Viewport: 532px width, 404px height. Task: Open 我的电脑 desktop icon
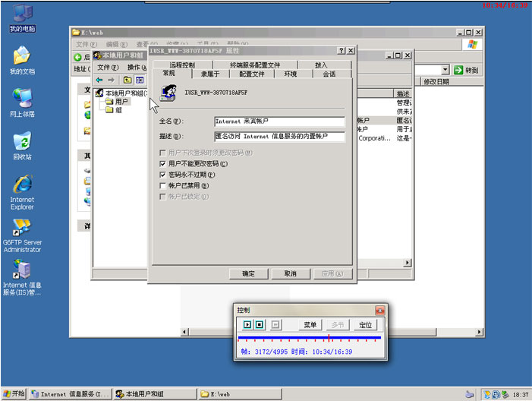pyautogui.click(x=22, y=14)
